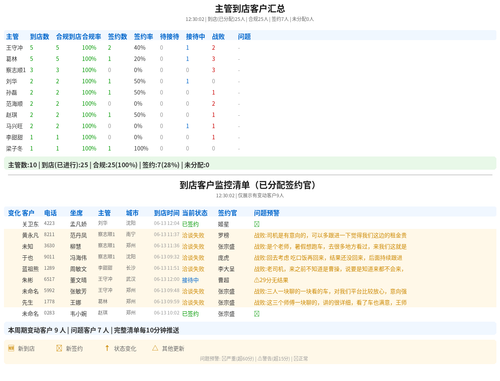Click the 已签约 status in 关卫东 row
The height and width of the screenshot is (381, 500).
click(x=190, y=224)
